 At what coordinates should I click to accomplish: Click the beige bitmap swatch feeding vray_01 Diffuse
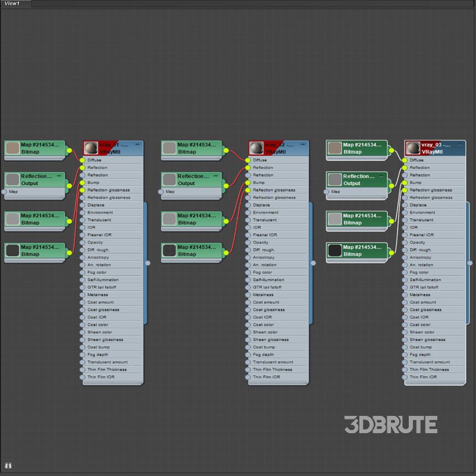click(12, 148)
